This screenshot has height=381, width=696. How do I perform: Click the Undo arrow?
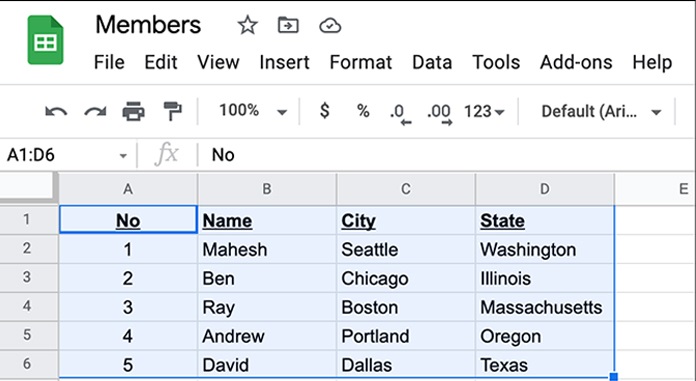pos(56,111)
